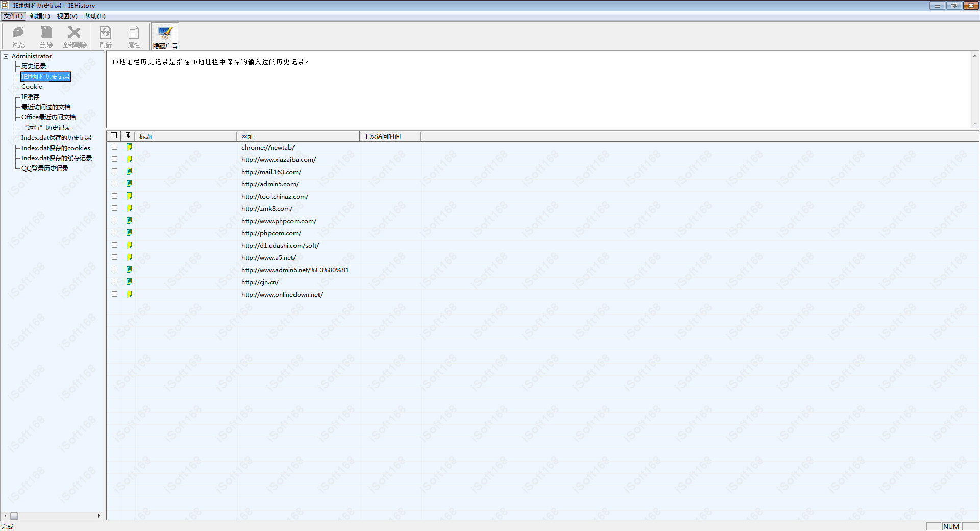980x531 pixels.
Task: Open the 文件(F) menu
Action: tap(13, 16)
